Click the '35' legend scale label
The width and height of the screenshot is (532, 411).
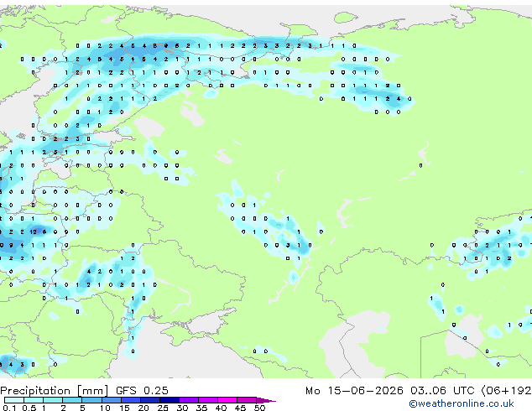point(201,408)
